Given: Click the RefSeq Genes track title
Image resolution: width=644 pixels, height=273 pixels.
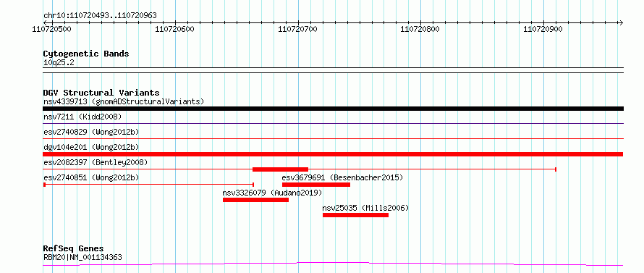Looking at the screenshot, I should (73, 249).
